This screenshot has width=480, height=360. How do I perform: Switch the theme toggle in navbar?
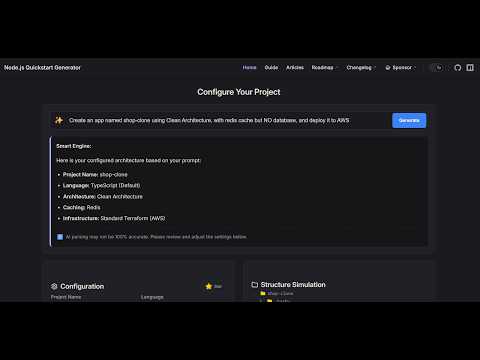[437, 68]
